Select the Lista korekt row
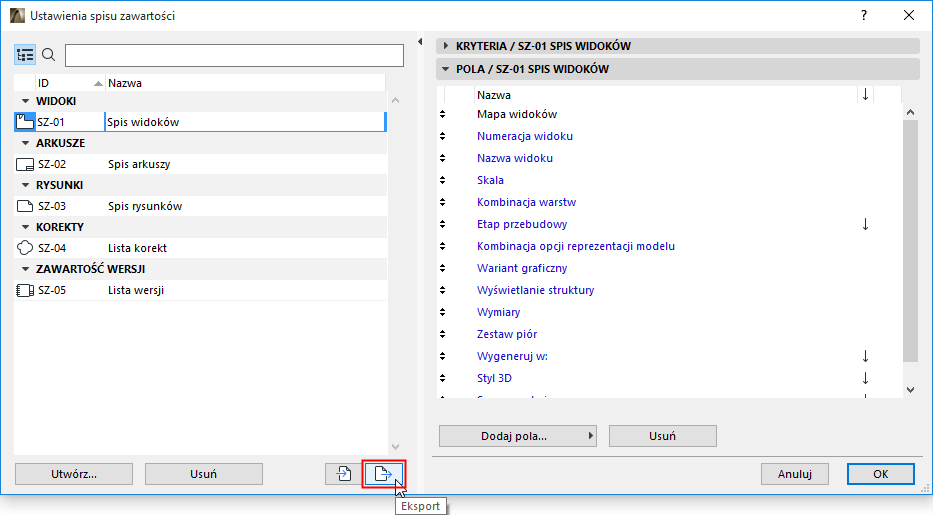 [x=201, y=248]
